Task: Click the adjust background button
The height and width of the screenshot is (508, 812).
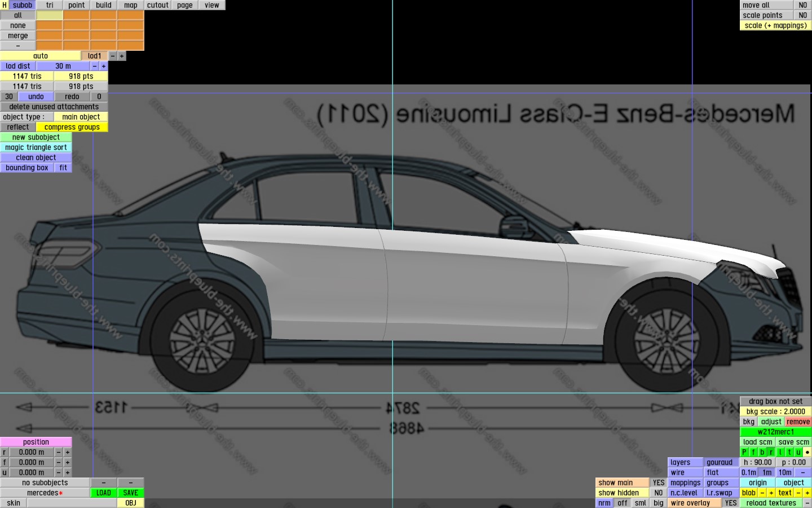Action: pyautogui.click(x=771, y=422)
